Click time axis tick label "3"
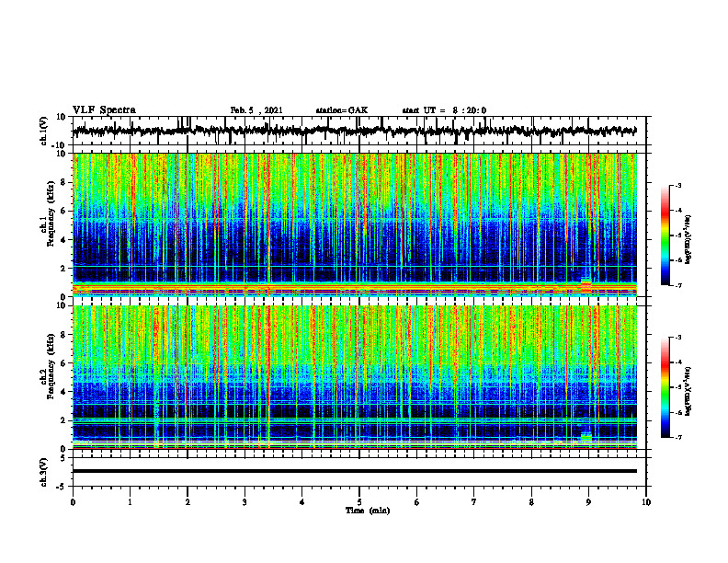The width and height of the screenshot is (728, 563). 245,502
